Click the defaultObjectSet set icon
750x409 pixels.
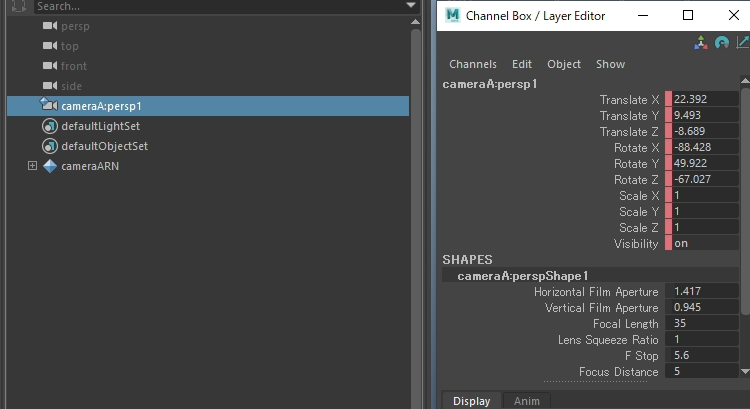click(50, 146)
